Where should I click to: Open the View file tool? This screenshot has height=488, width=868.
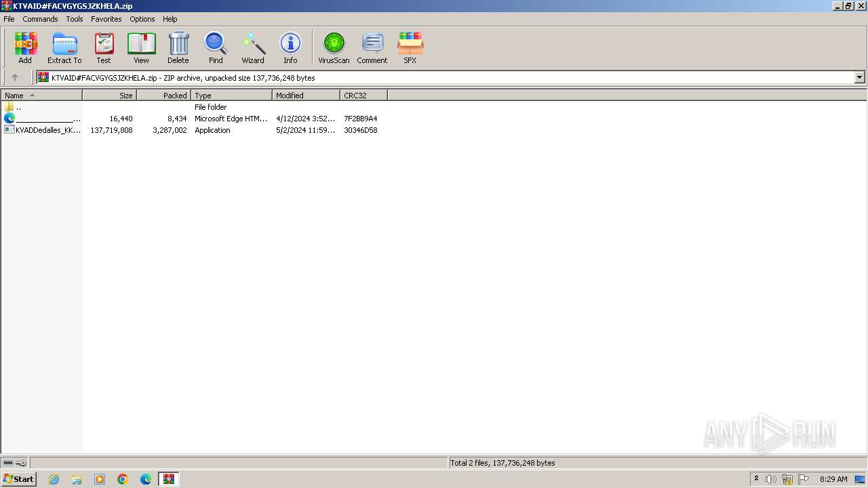tap(141, 47)
